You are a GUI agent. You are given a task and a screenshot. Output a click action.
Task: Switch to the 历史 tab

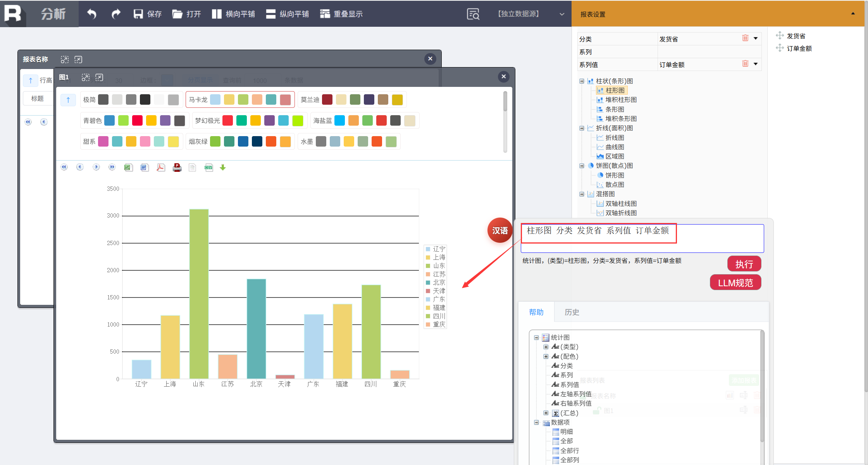[572, 312]
